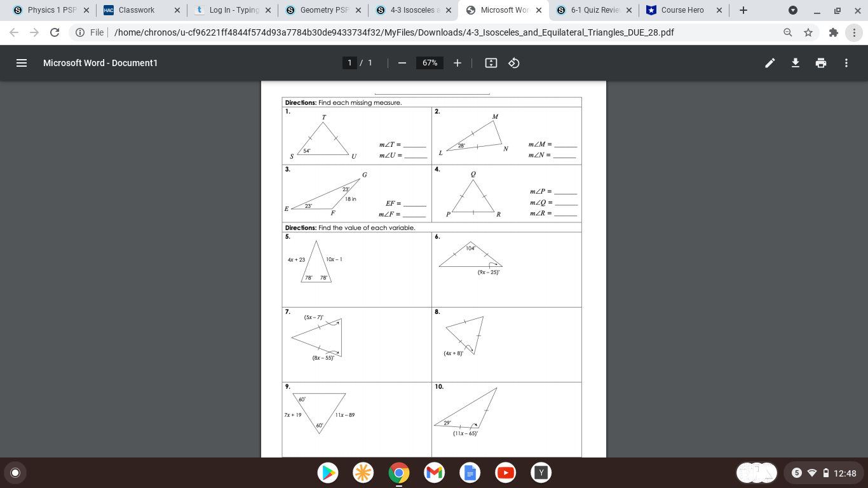This screenshot has width=868, height=488.
Task: Switch to the Course Hero tab
Action: 683,10
